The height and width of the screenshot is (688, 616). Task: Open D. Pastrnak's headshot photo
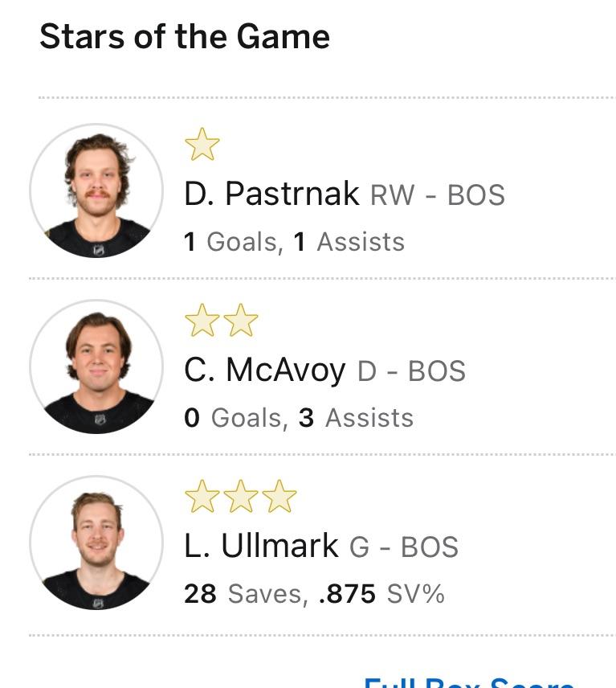coord(96,191)
